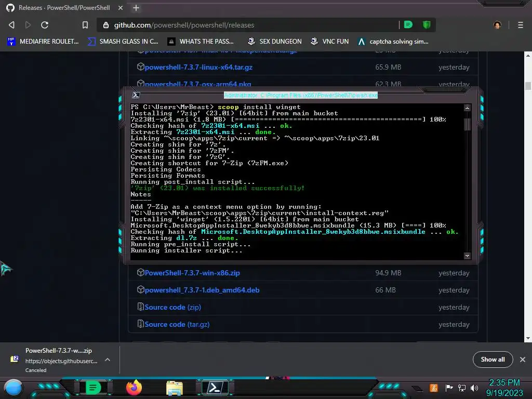Click the browser page scrollbar thumb
532x399 pixels.
(528, 86)
